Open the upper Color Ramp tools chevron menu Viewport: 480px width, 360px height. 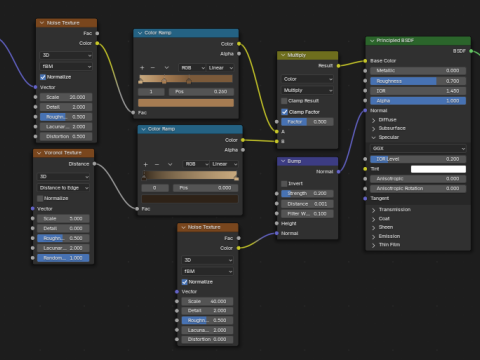[x=166, y=68]
